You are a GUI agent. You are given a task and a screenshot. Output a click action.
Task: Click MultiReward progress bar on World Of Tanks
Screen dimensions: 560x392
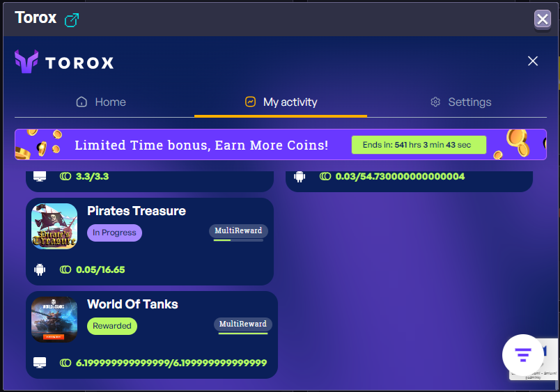point(242,334)
